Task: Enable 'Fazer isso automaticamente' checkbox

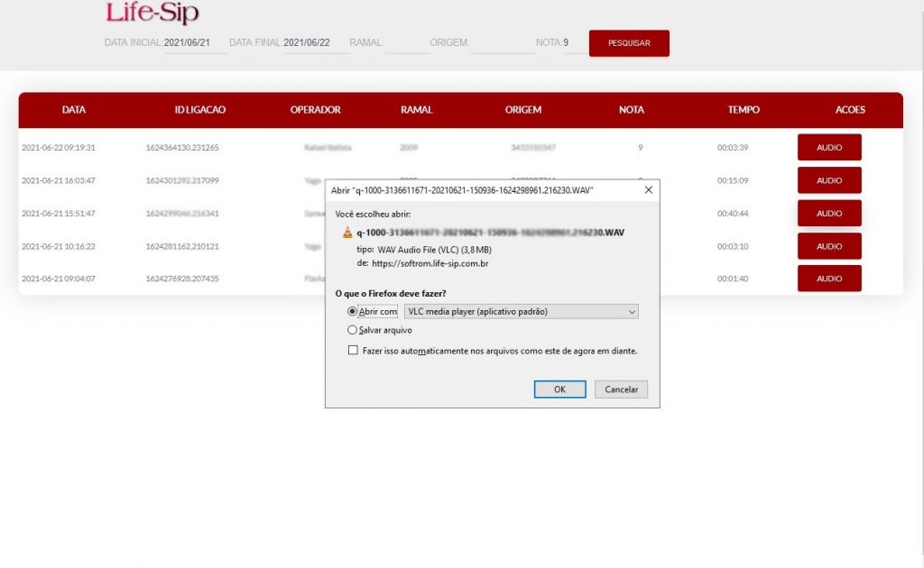Action: tap(353, 351)
